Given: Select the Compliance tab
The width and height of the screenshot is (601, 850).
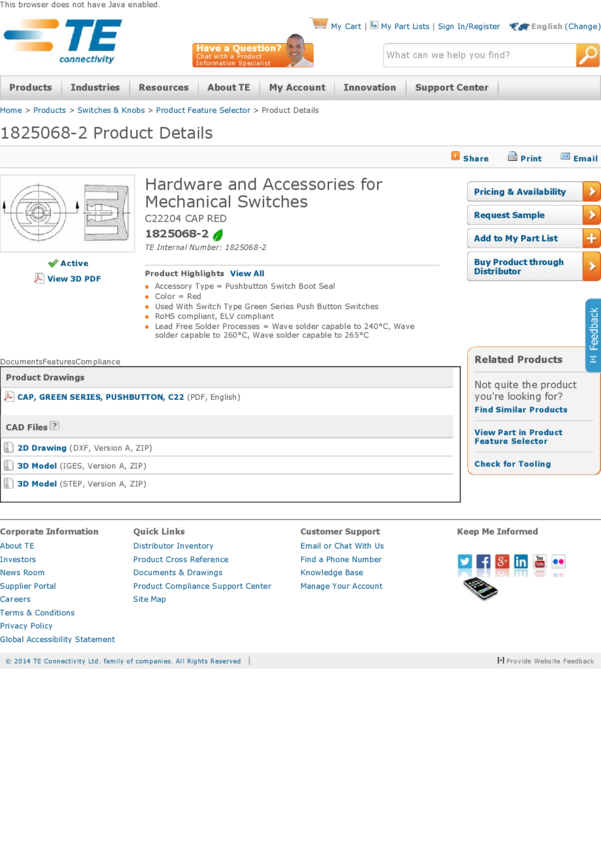Looking at the screenshot, I should point(98,362).
